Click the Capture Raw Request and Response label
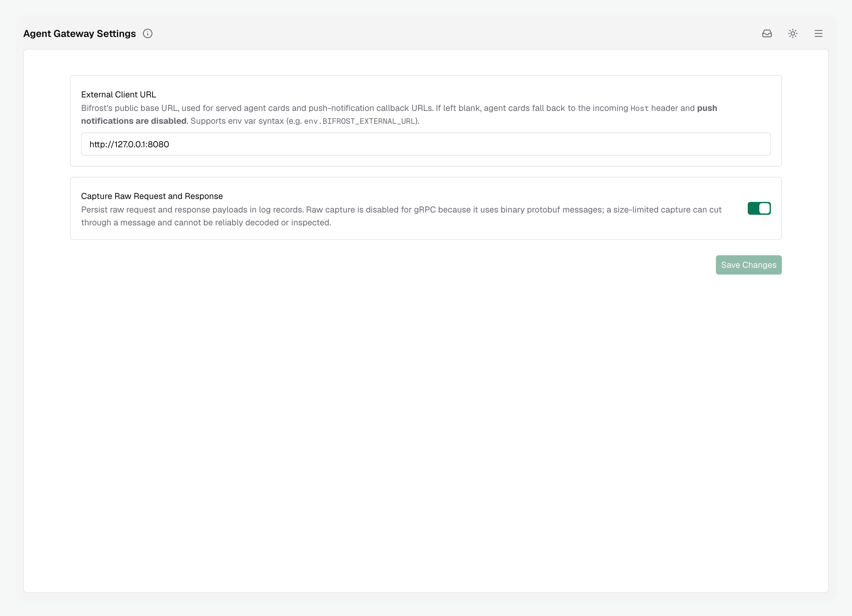 click(x=152, y=196)
